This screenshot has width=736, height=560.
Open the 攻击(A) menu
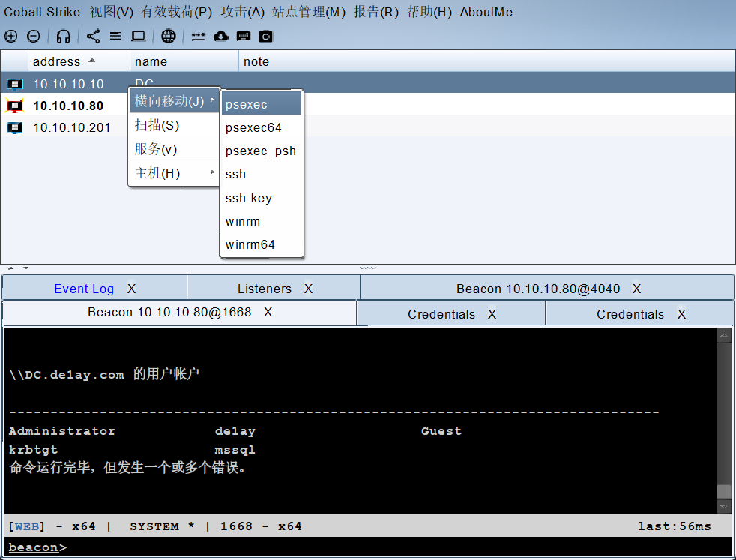click(243, 12)
